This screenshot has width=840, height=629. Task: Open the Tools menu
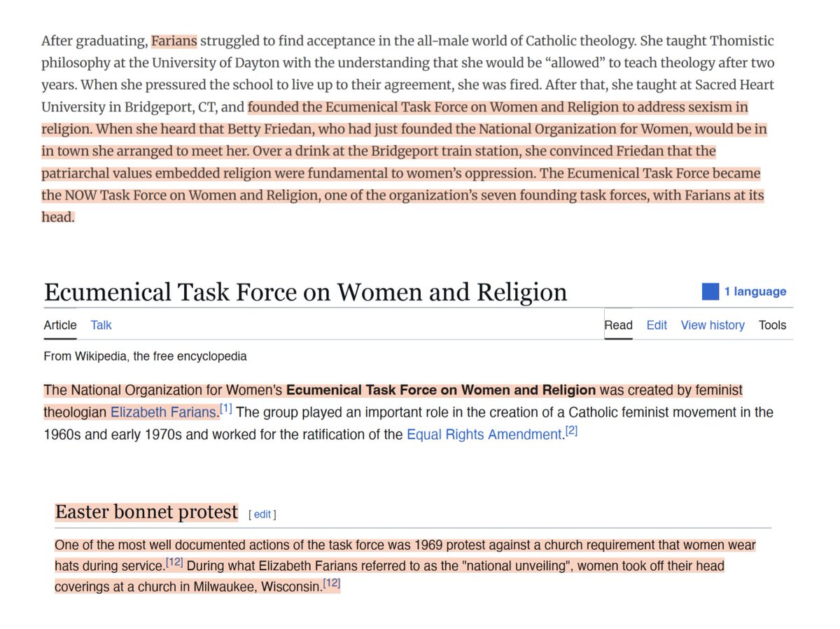[x=773, y=325]
